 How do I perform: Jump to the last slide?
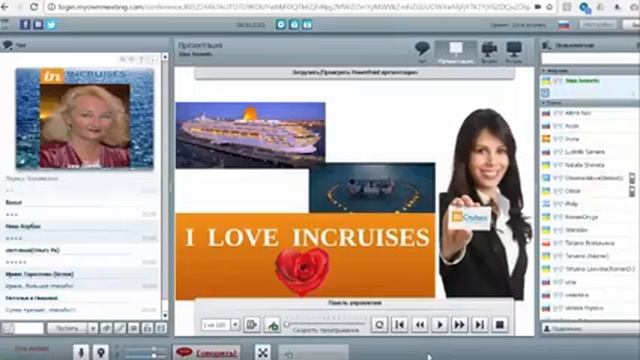point(480,325)
